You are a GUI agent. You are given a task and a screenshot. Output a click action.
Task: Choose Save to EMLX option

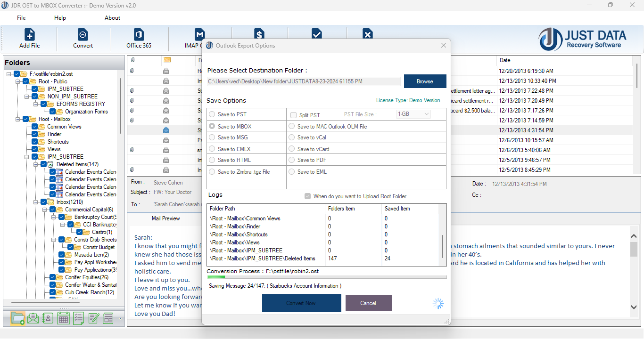pyautogui.click(x=212, y=149)
